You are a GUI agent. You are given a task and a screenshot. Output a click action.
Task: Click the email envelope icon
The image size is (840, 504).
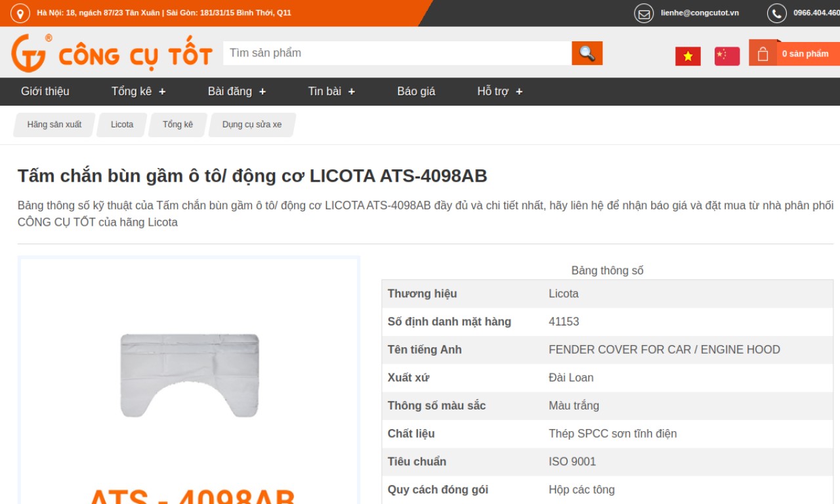[644, 13]
